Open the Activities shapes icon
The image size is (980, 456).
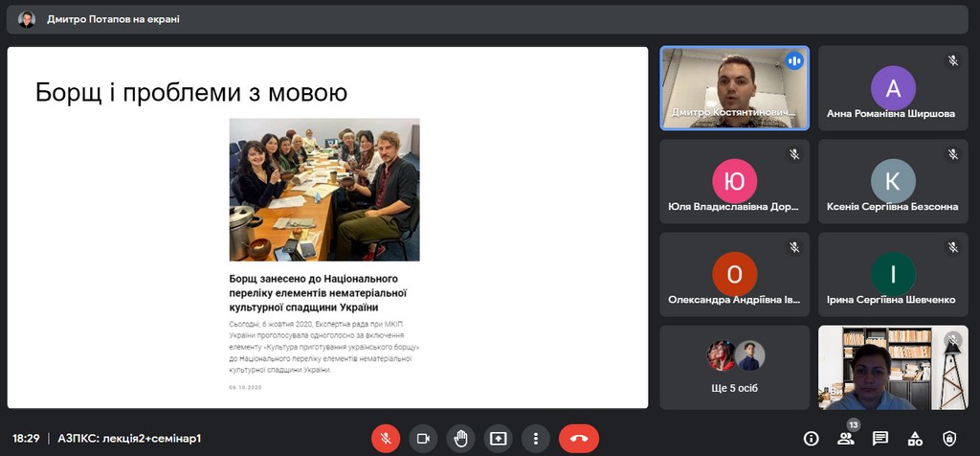click(915, 439)
